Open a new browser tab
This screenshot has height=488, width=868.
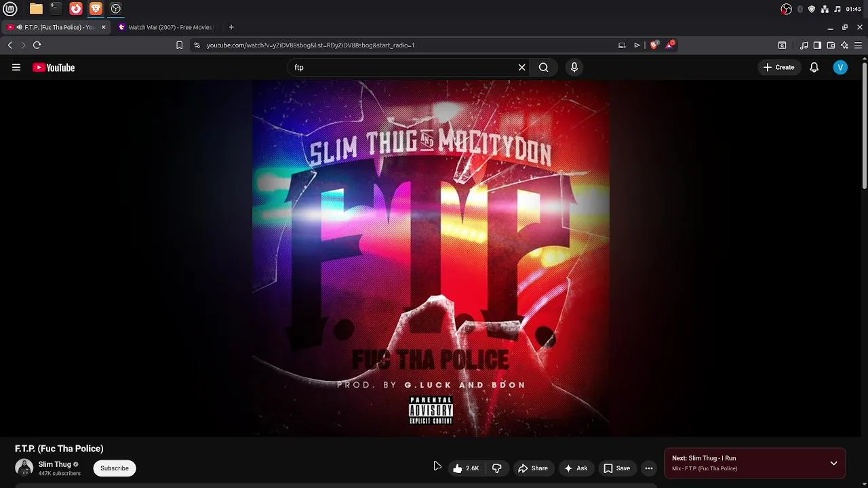pyautogui.click(x=231, y=27)
